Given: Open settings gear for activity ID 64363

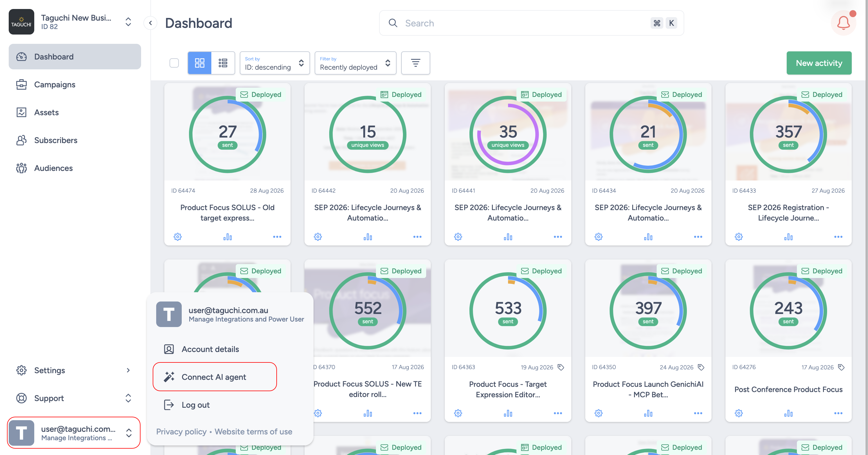Looking at the screenshot, I should [458, 413].
